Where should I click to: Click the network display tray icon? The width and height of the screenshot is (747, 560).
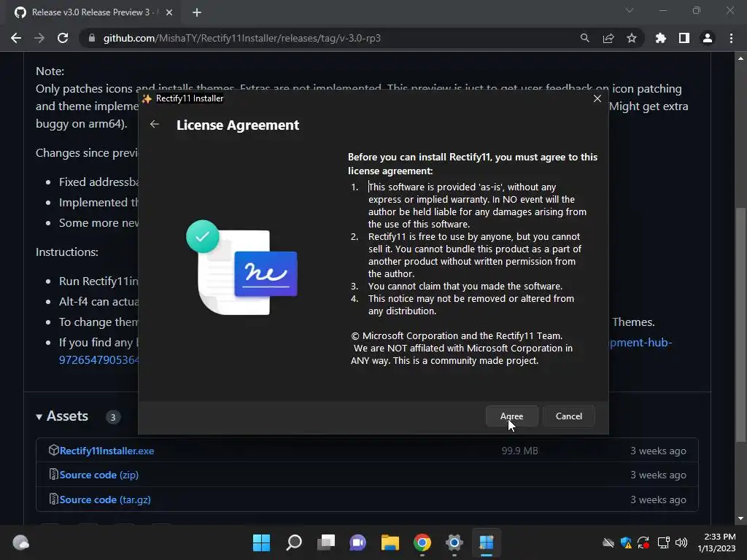pos(663,542)
